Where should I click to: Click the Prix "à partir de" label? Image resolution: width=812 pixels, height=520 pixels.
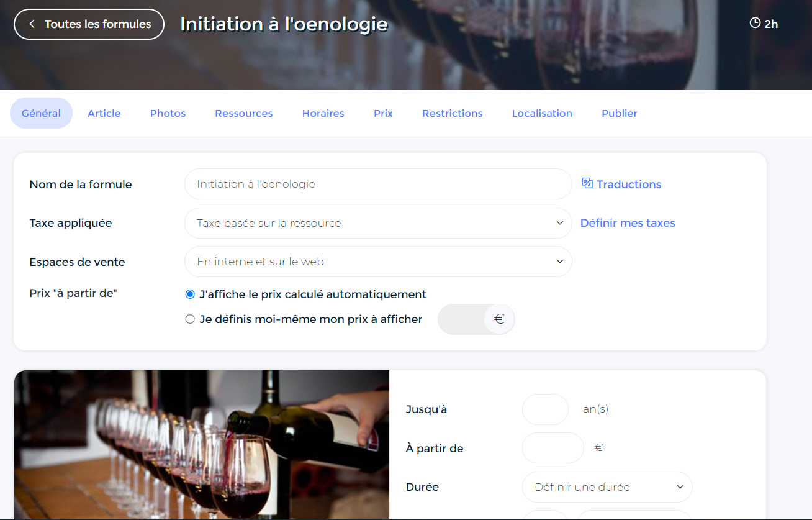point(73,293)
